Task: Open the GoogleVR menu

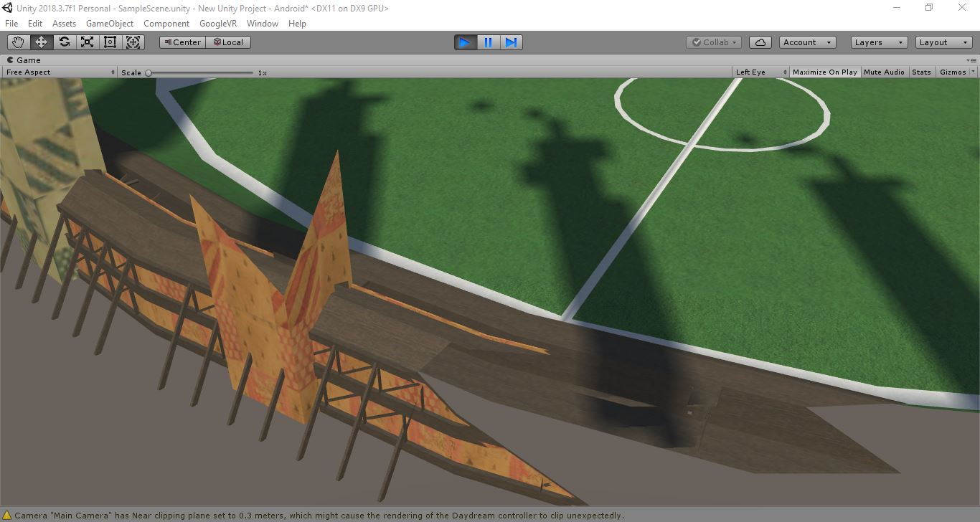Action: (218, 24)
